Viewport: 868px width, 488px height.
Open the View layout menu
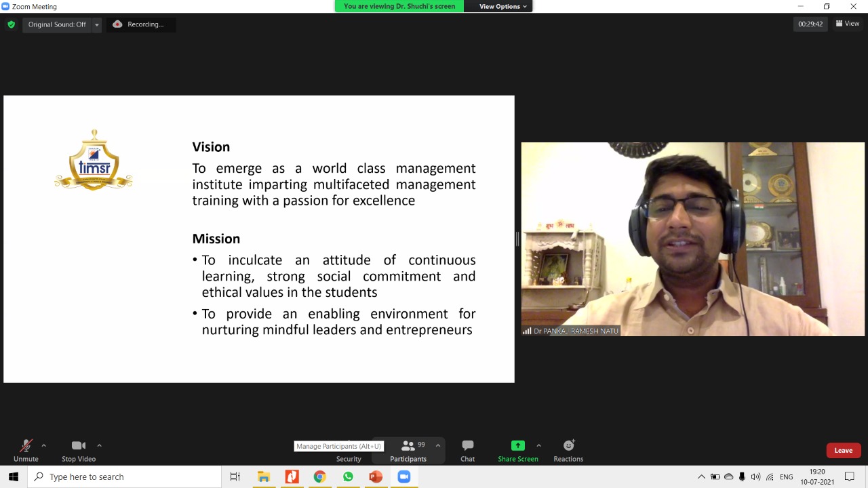point(848,24)
